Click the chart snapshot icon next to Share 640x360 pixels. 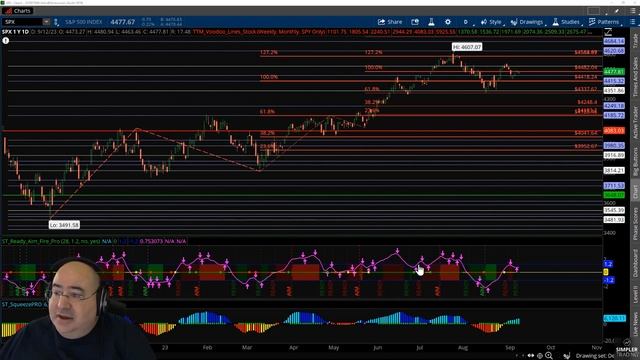coord(415,22)
